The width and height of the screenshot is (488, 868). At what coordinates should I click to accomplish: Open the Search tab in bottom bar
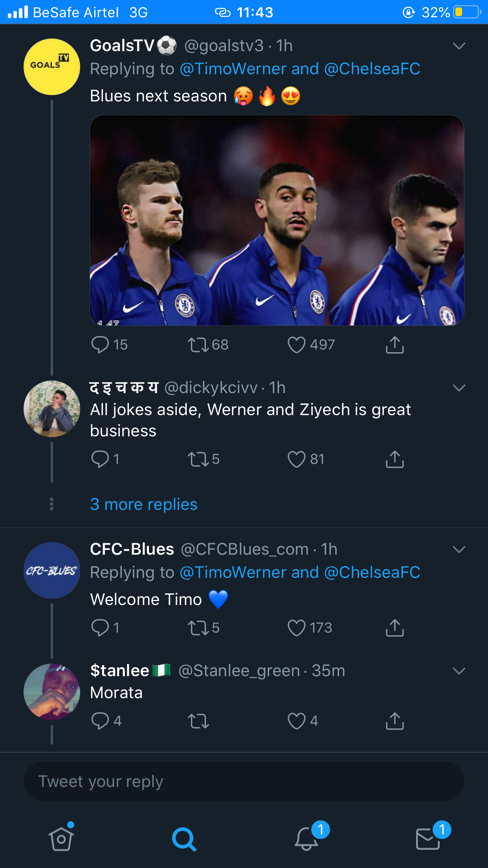click(x=184, y=839)
